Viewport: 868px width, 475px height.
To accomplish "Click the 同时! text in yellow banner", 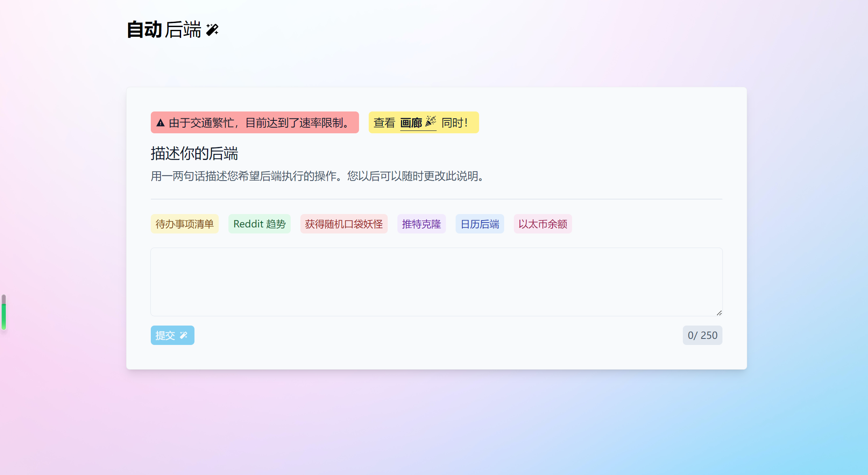I will pyautogui.click(x=454, y=123).
